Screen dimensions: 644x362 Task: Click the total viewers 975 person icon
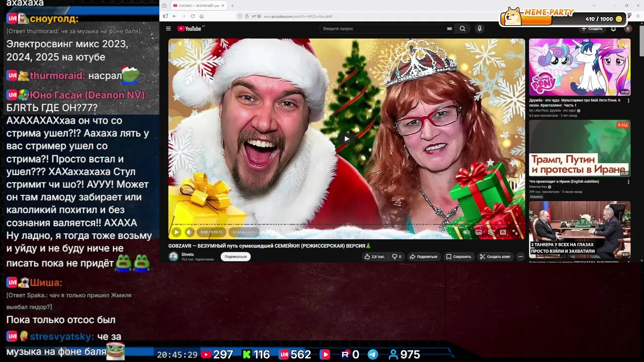393,354
